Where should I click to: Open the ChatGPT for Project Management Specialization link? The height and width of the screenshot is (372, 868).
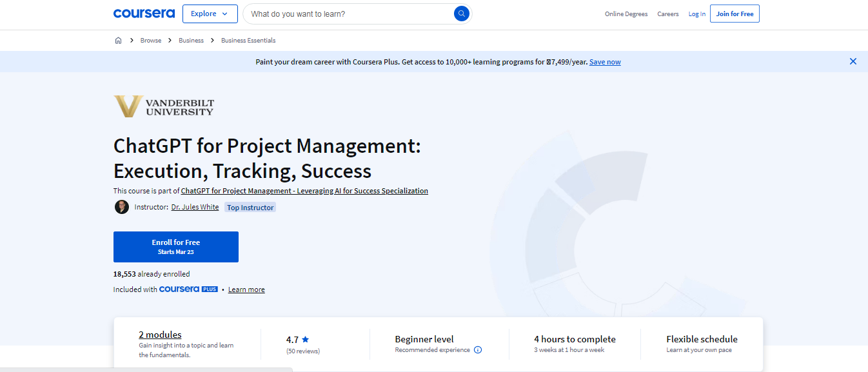pos(304,191)
